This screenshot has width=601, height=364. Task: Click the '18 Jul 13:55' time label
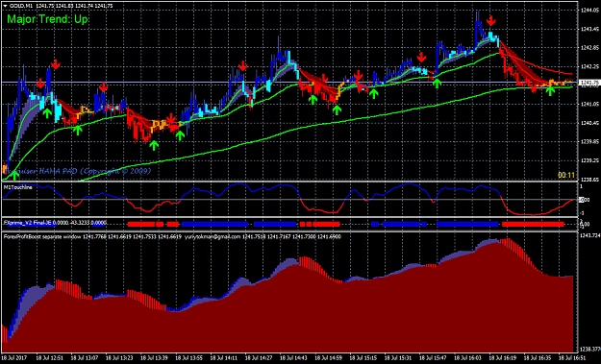(x=189, y=358)
